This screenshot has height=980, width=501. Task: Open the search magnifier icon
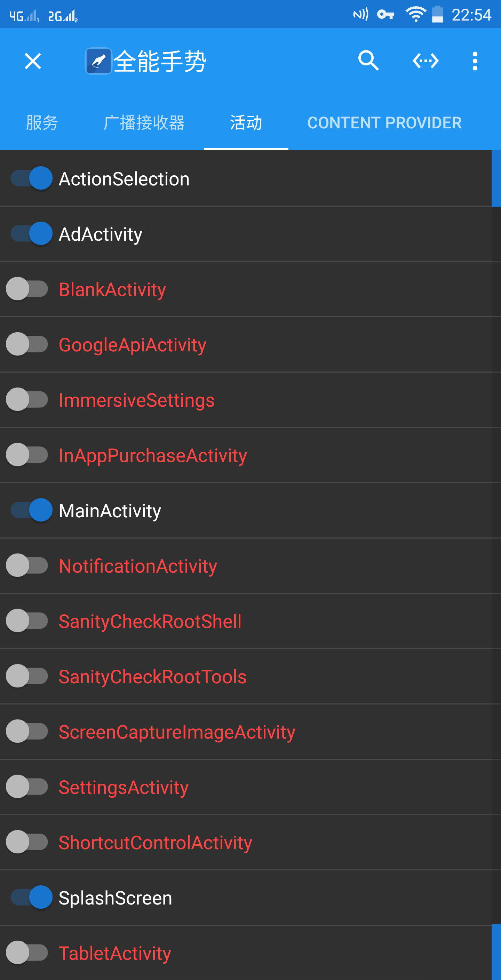point(368,61)
